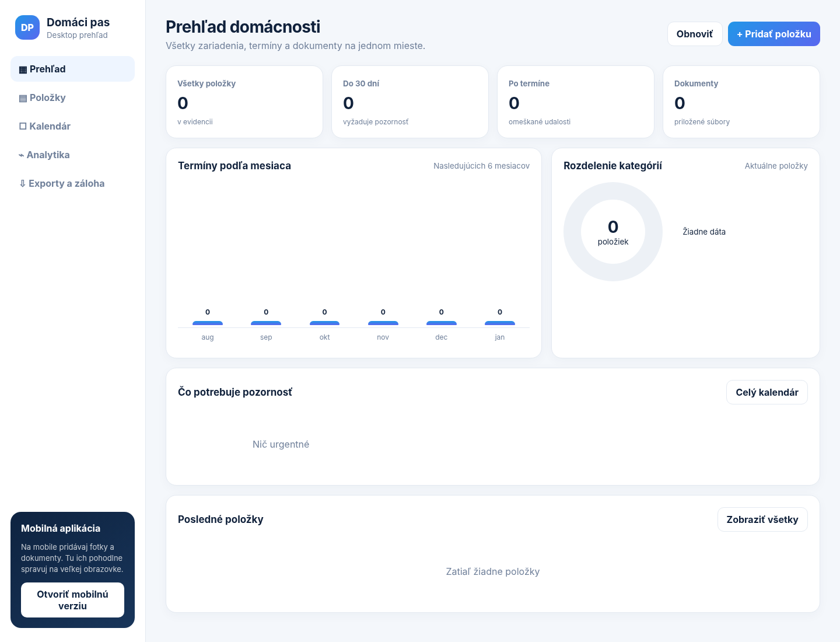Click the 'Prehľad domácnosti' page title

[x=243, y=27]
